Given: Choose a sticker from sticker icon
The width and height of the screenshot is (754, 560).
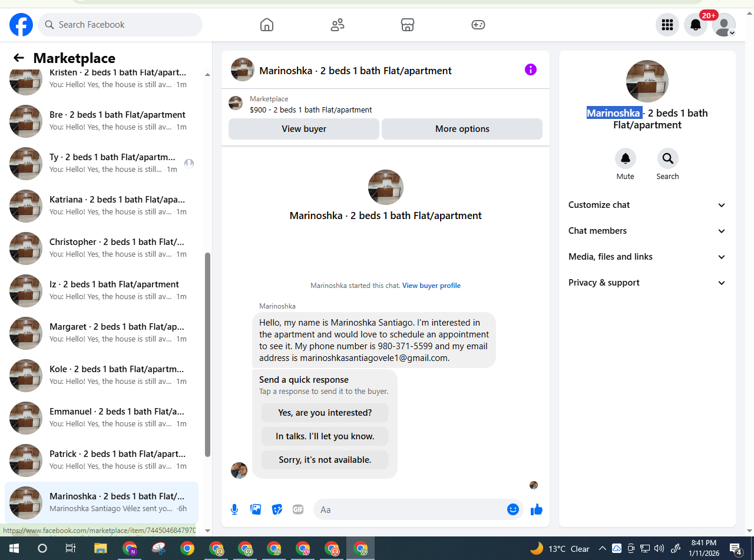Looking at the screenshot, I should [277, 509].
